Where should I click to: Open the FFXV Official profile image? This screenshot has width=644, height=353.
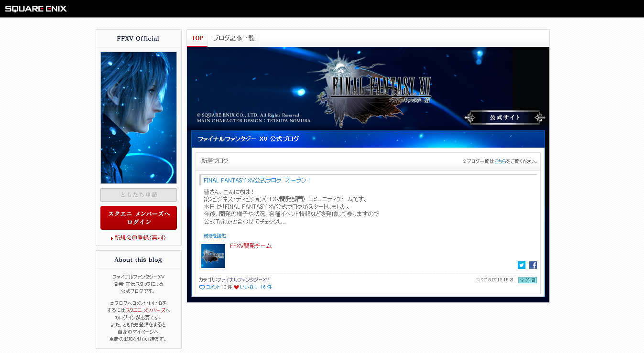click(x=139, y=118)
